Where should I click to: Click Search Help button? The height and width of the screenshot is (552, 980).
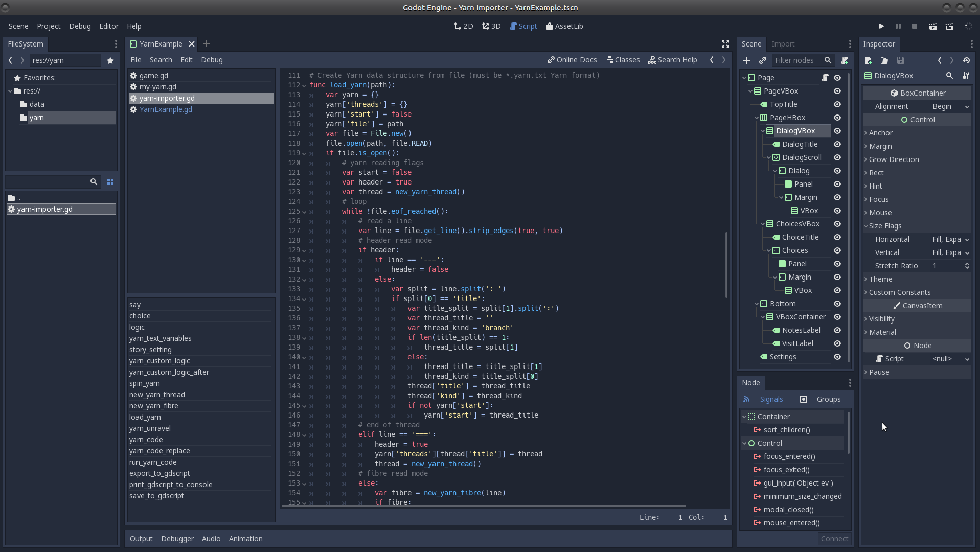pos(672,60)
